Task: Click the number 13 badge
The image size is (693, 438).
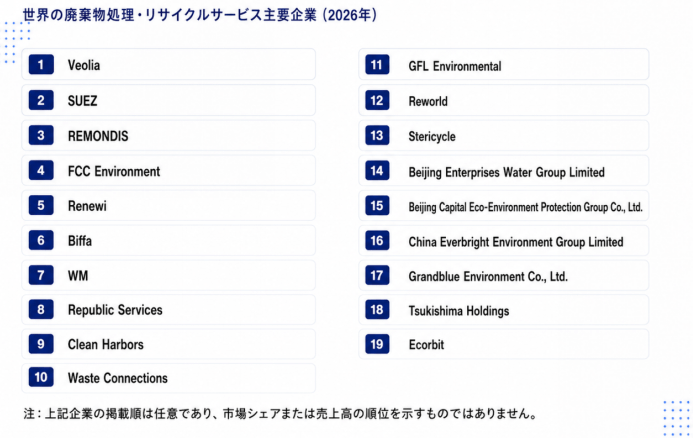Action: pos(377,135)
